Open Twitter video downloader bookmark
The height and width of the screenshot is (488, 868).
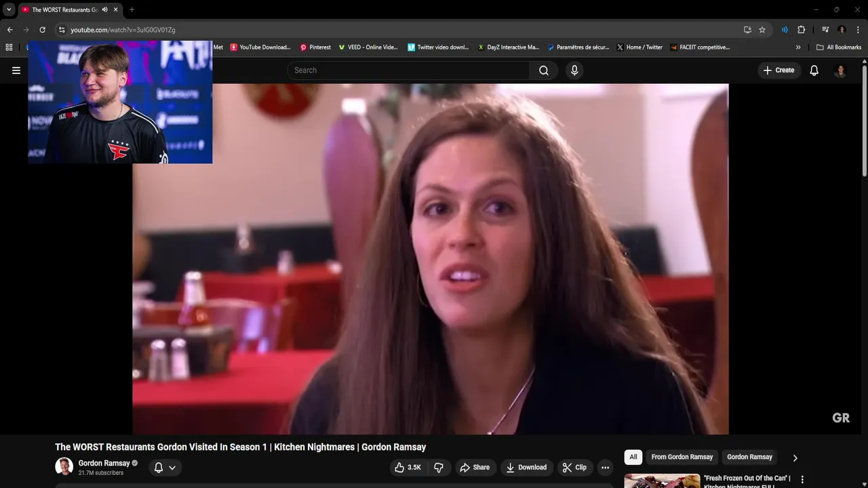[x=438, y=47]
